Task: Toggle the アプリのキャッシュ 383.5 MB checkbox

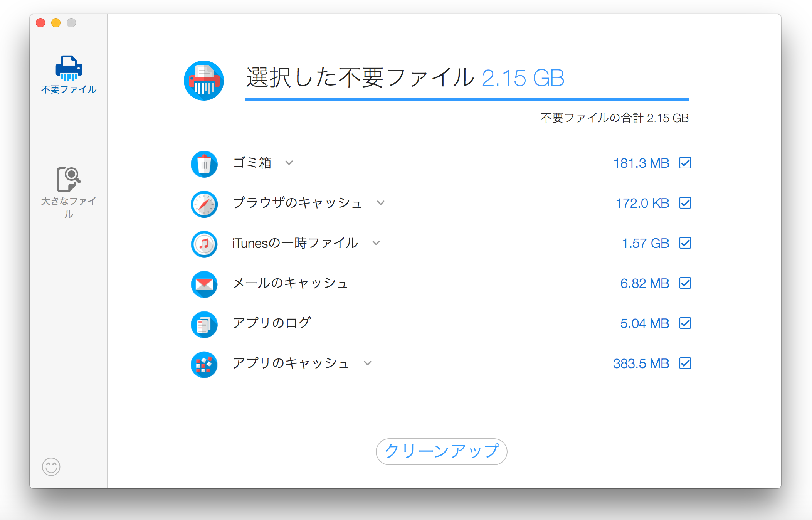Action: (x=685, y=363)
